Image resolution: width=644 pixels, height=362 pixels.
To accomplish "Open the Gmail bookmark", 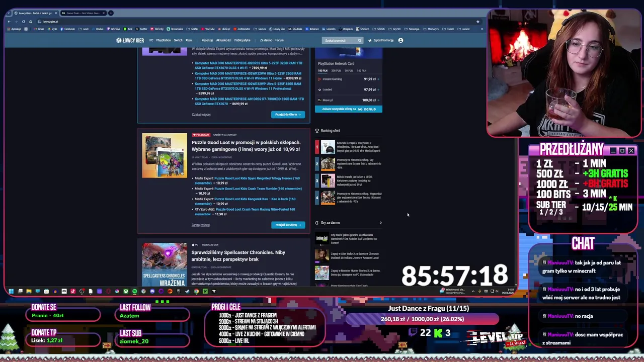I will (38, 29).
